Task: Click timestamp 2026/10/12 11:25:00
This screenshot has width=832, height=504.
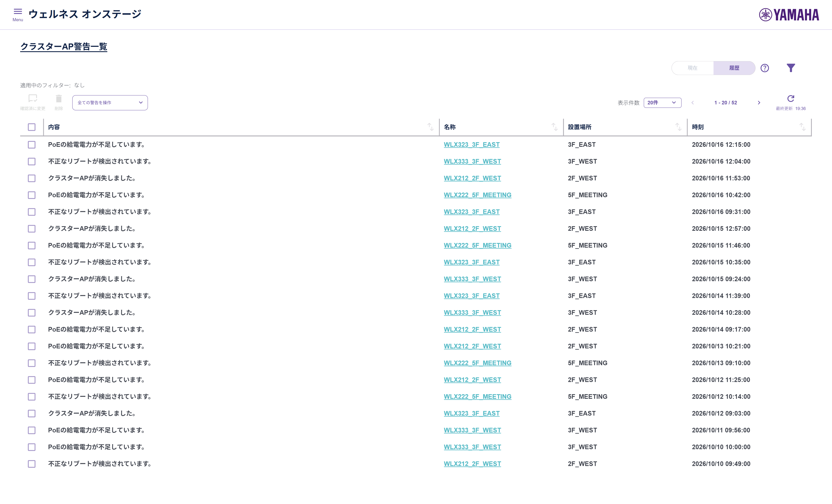Action: coord(721,380)
